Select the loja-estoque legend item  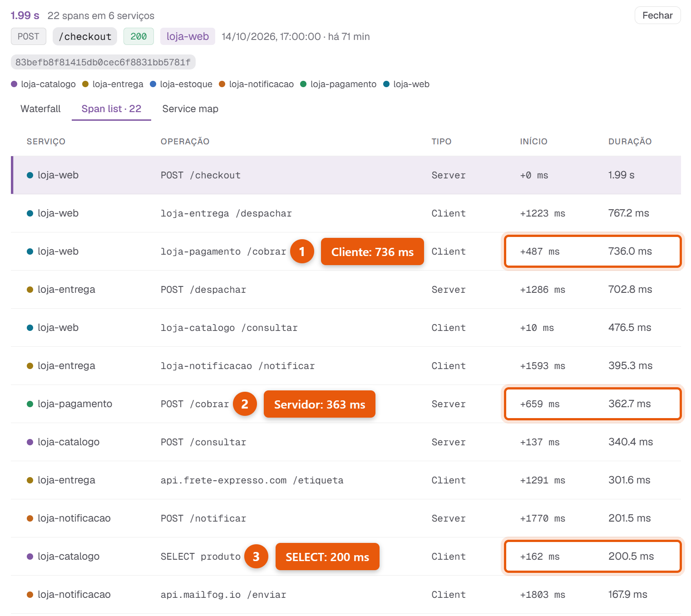[x=181, y=84]
